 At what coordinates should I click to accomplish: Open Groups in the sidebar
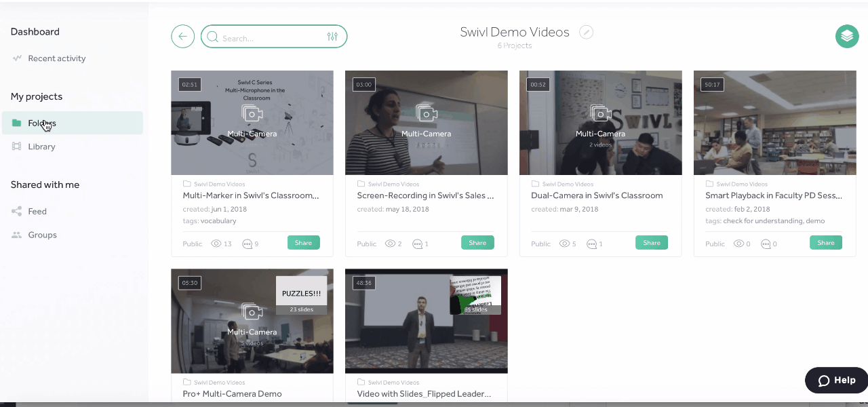tap(42, 235)
